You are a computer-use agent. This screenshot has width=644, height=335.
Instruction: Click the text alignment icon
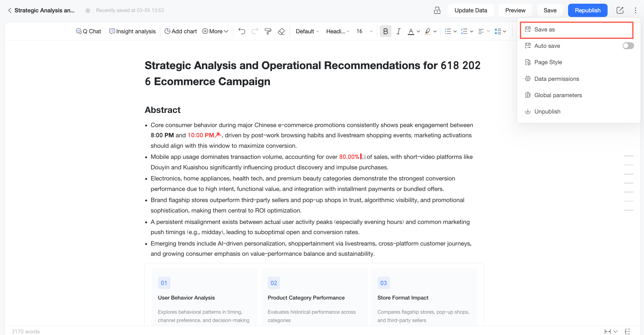[x=481, y=31]
